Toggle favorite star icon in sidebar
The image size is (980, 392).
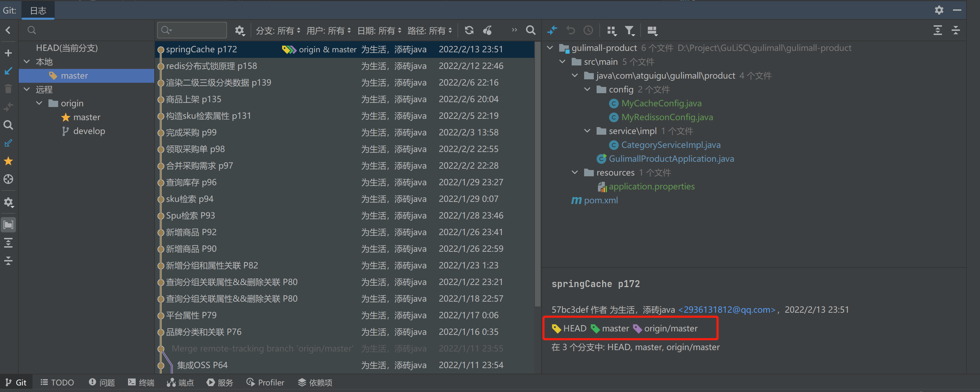click(8, 161)
